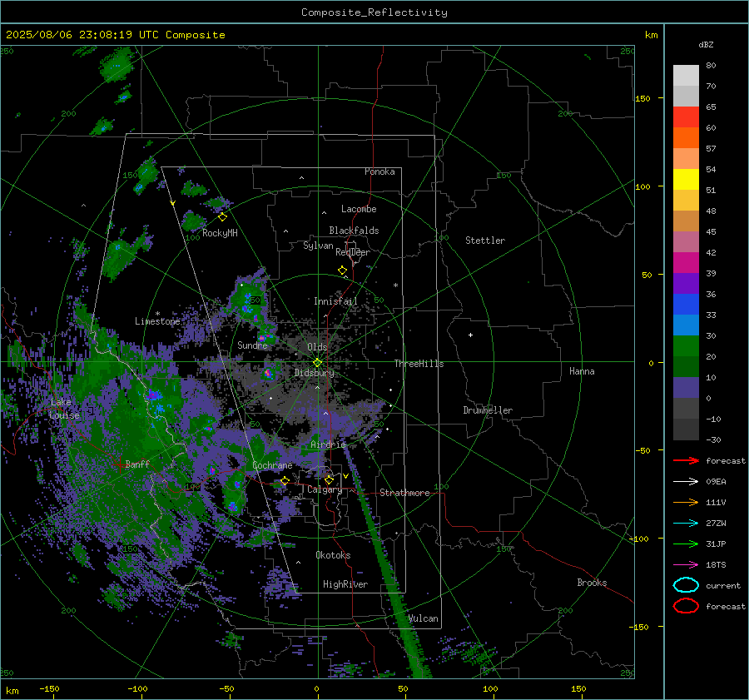Select the yellow diamond marker right of Cochrane
Viewport: 749px width, 700px height.
[285, 480]
